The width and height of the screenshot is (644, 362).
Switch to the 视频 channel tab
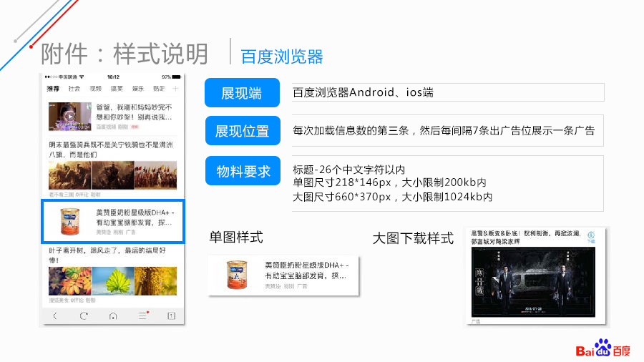(95, 89)
